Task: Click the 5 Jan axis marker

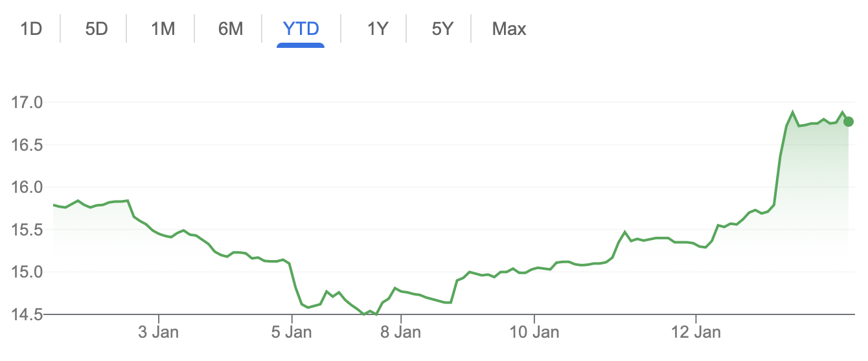Action: pyautogui.click(x=292, y=333)
